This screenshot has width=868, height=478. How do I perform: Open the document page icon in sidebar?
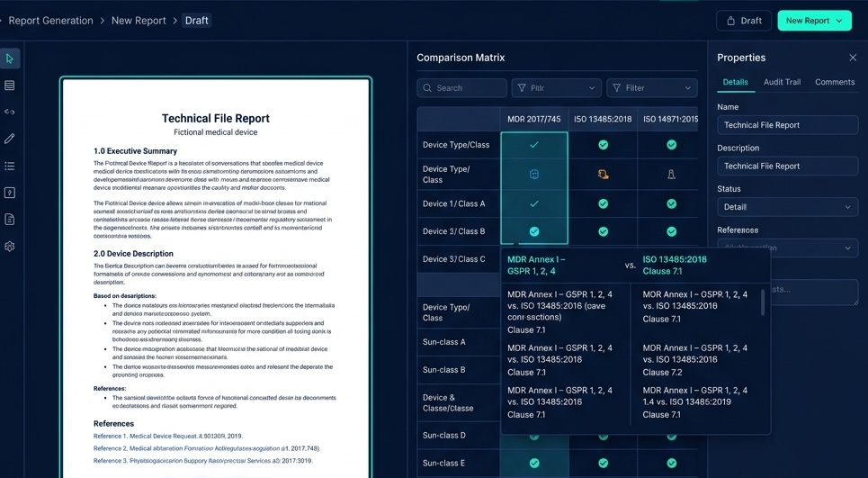point(9,220)
